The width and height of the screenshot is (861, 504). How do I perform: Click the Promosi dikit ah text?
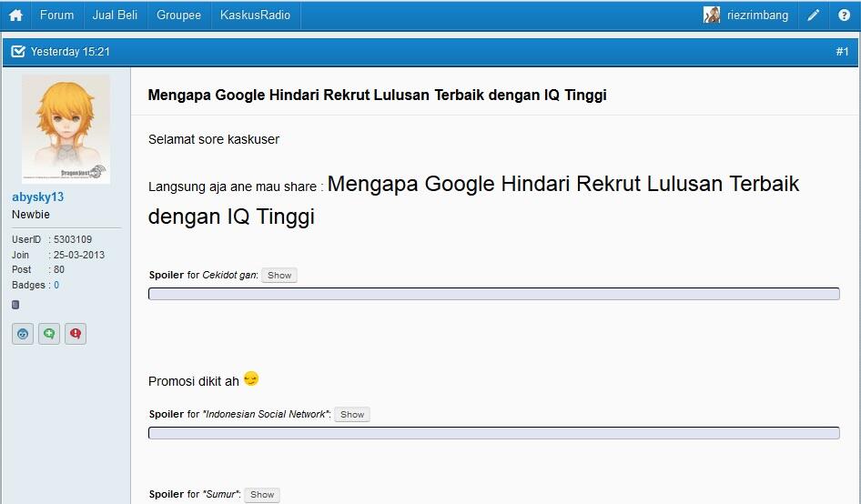193,381
